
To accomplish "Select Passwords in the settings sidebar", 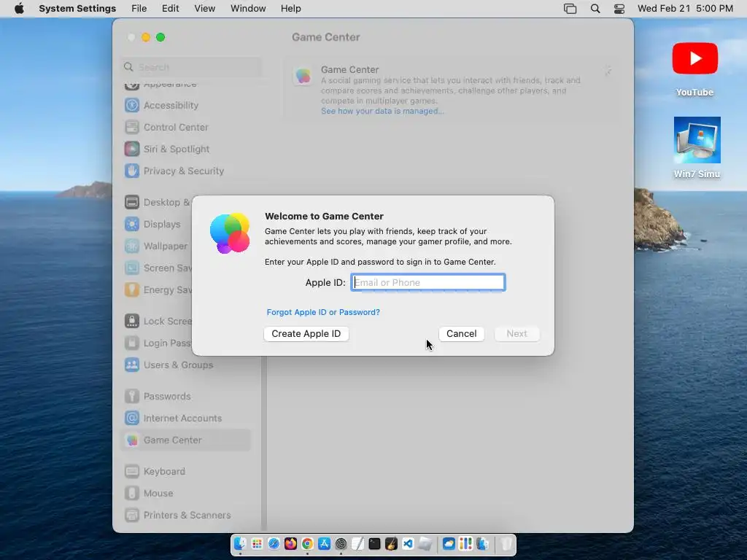I will click(186, 397).
